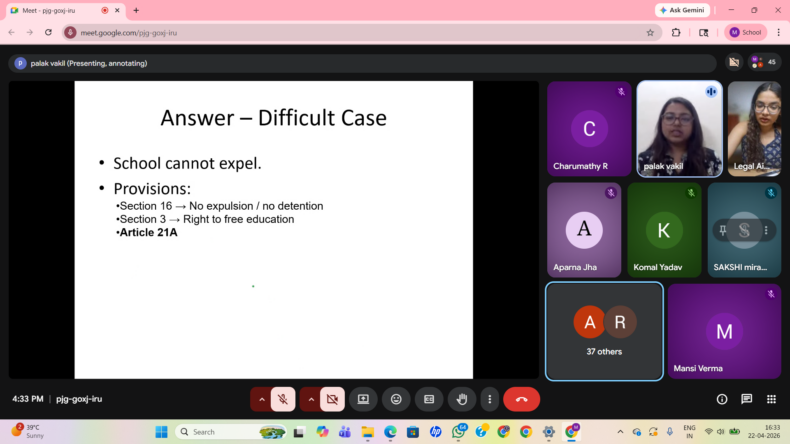Open File Explorer on taskbar
Image resolution: width=790 pixels, height=444 pixels.
pos(367,432)
